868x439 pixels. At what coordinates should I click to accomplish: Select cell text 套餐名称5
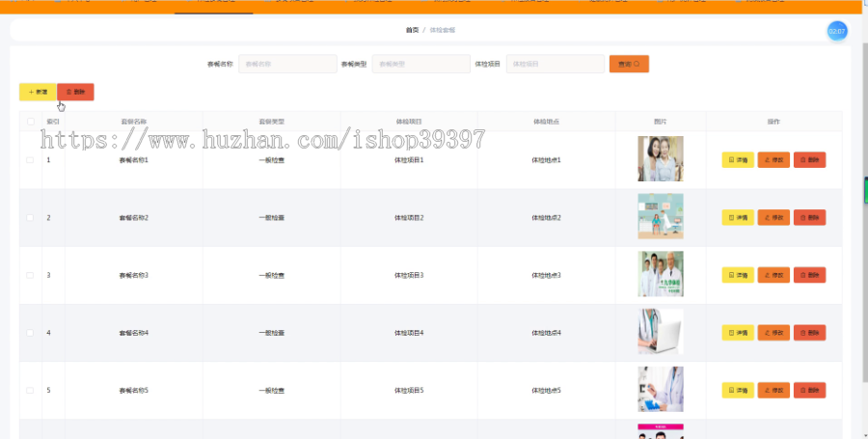[133, 391]
